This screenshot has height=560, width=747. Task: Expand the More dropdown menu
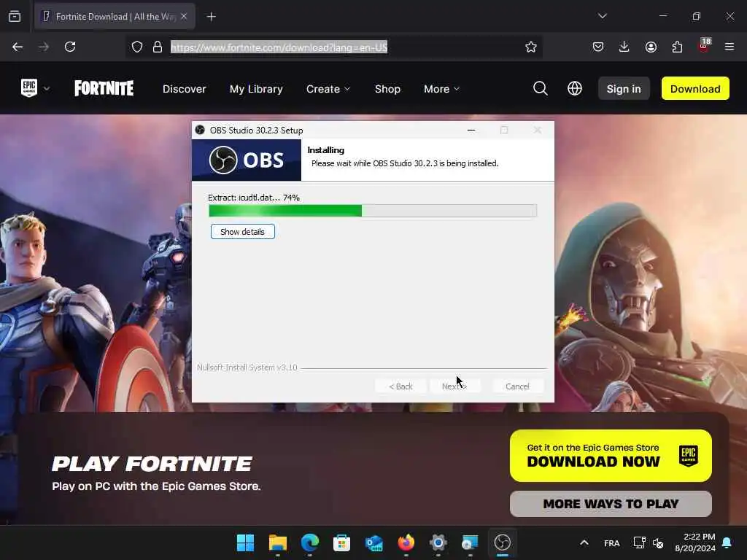click(441, 89)
